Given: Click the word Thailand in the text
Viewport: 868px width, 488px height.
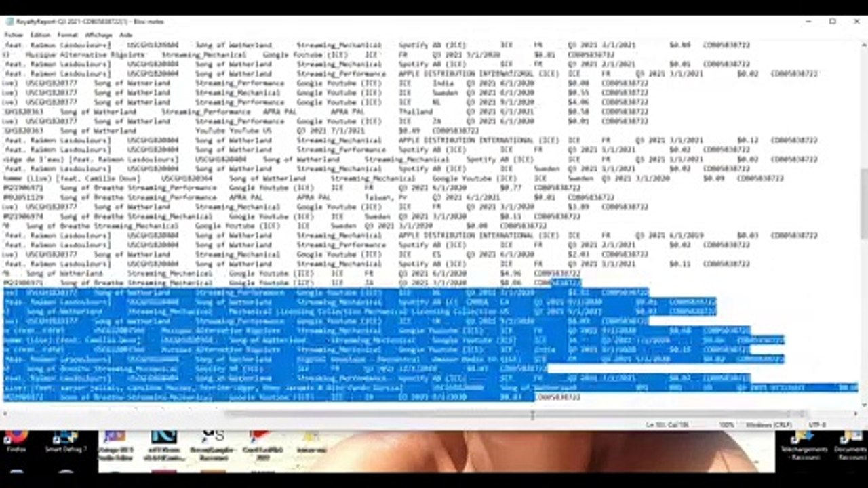Looking at the screenshot, I should [x=416, y=112].
